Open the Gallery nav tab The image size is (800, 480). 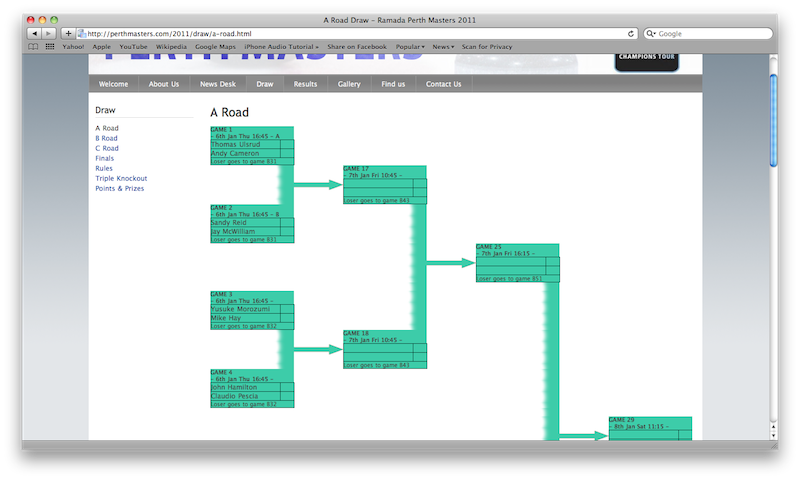pos(349,84)
